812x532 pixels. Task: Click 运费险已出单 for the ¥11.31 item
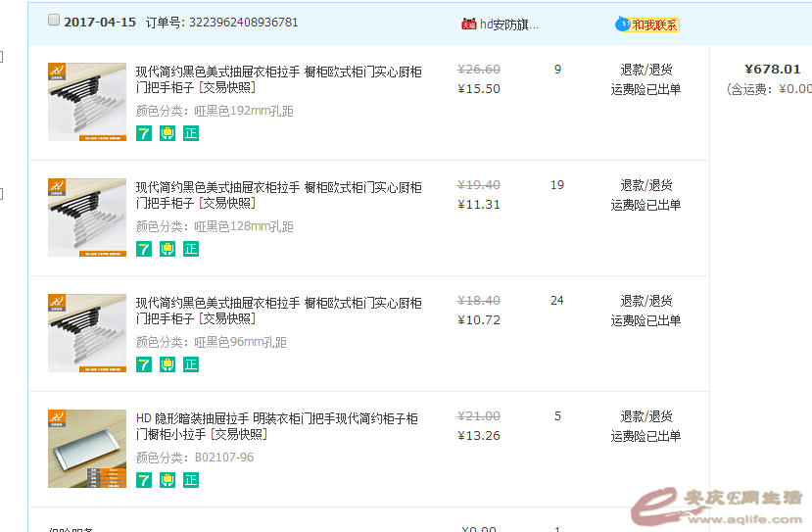coord(645,205)
